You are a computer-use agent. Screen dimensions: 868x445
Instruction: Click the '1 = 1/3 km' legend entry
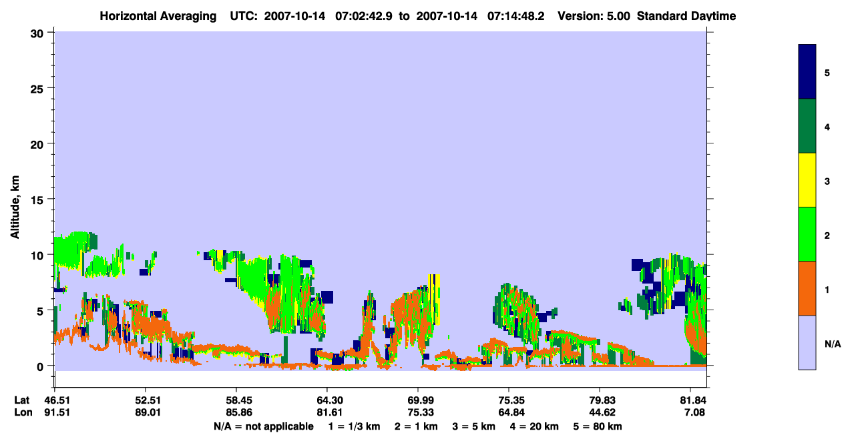(x=355, y=426)
